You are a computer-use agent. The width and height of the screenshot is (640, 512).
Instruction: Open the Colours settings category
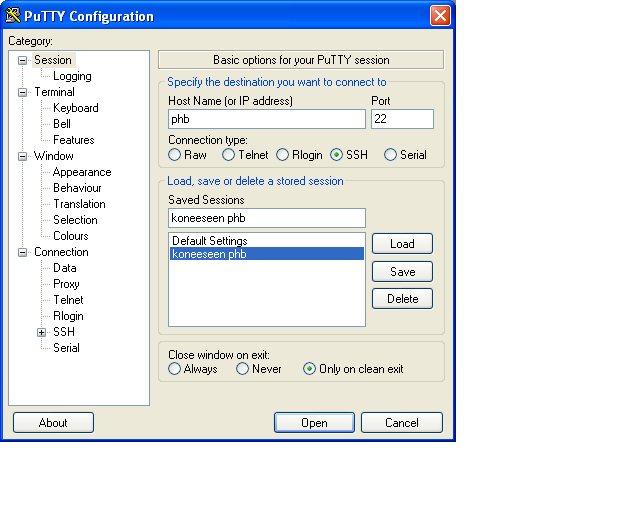(x=71, y=236)
